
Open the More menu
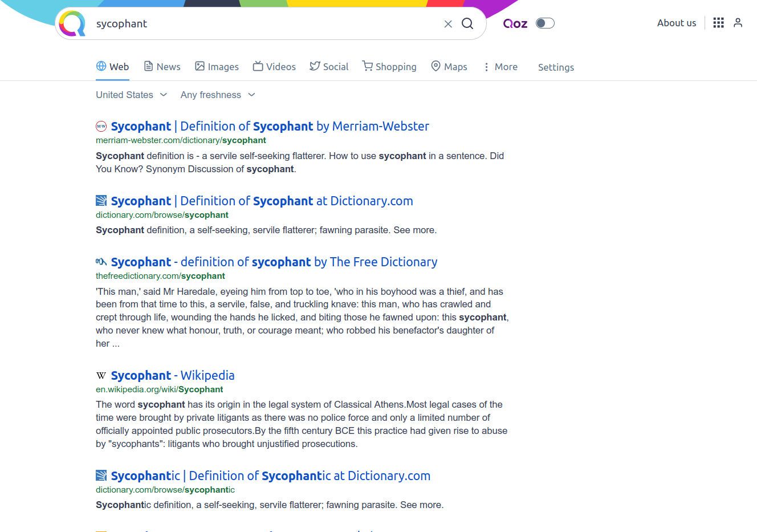coord(500,67)
